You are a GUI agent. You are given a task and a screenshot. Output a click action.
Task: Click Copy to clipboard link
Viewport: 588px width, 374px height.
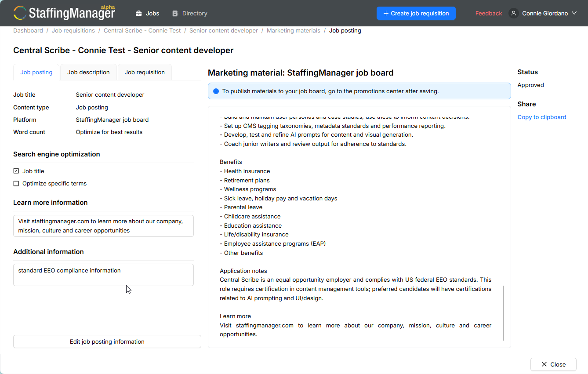coord(542,117)
